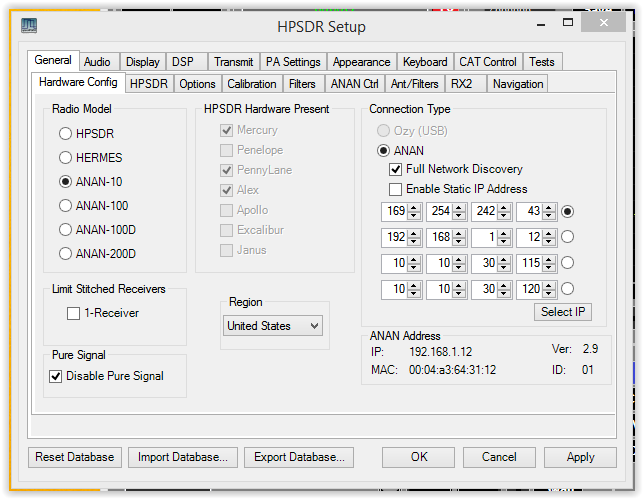643x499 pixels.
Task: Click the 120 octet stepper field
Action: click(x=536, y=289)
